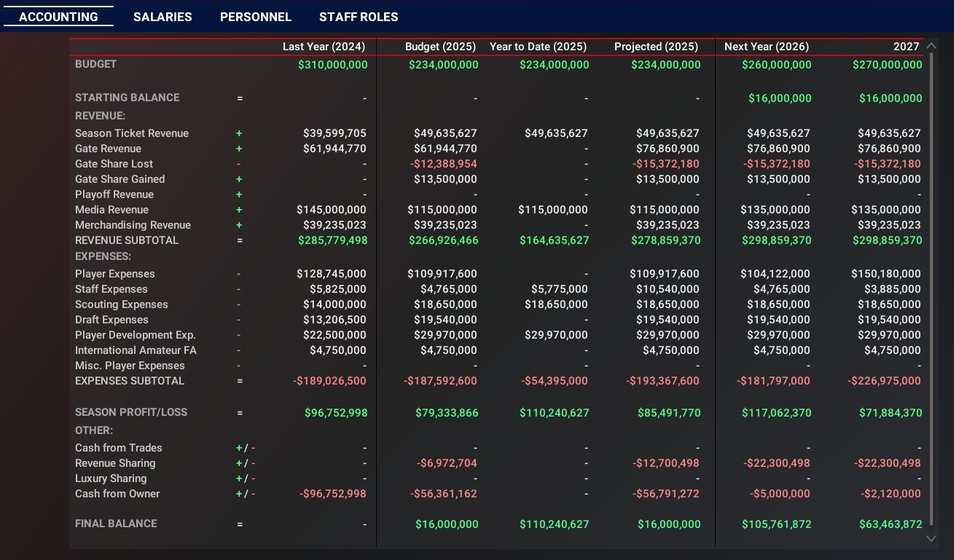Click the Last Year (2024) column header
This screenshot has height=560, width=954.
coord(324,47)
